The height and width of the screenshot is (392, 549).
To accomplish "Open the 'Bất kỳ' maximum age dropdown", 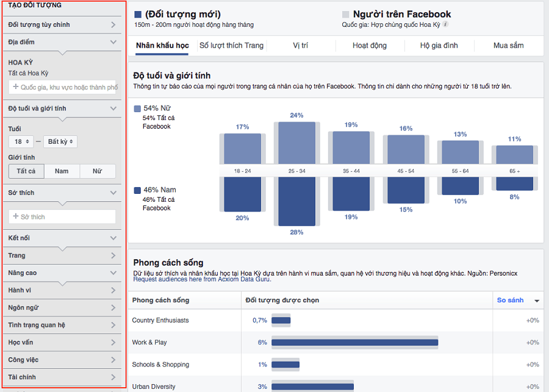I will pos(61,141).
